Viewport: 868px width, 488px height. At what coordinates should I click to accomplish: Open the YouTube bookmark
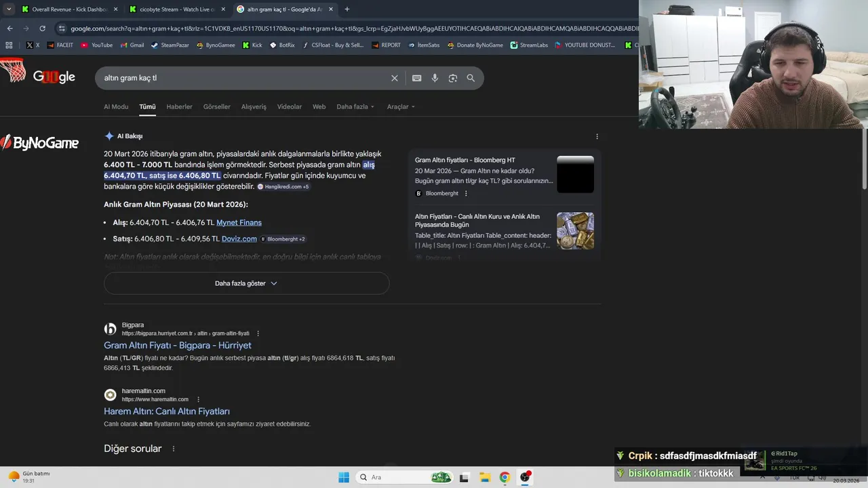click(x=96, y=45)
